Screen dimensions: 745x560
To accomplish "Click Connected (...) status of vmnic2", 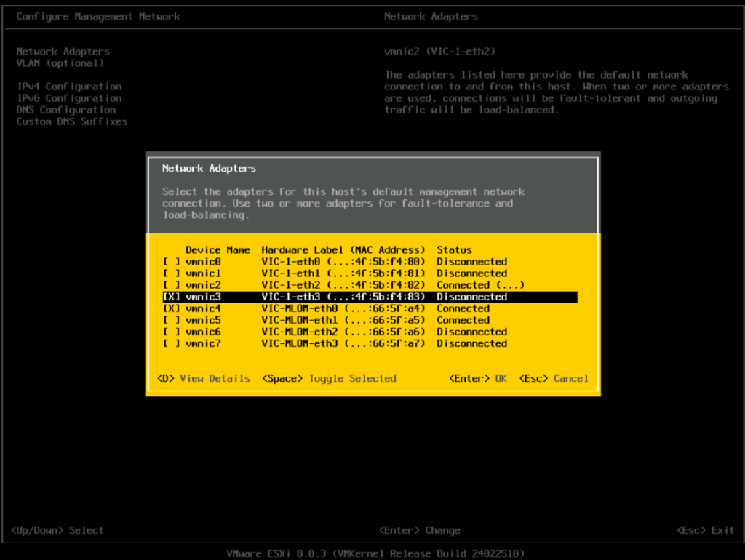I will coord(480,285).
